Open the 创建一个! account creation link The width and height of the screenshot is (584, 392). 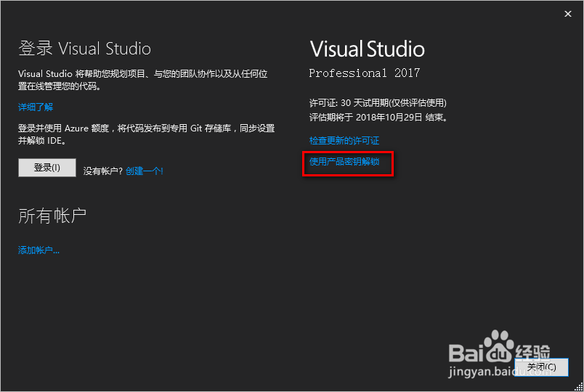point(144,171)
